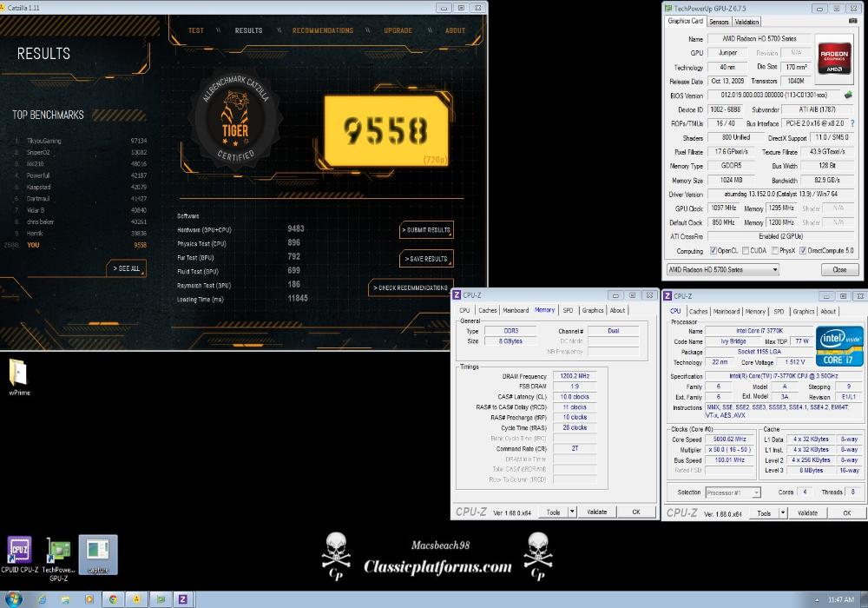Open the UPGRADE tab in Catzilla
868x608 pixels.
click(398, 30)
